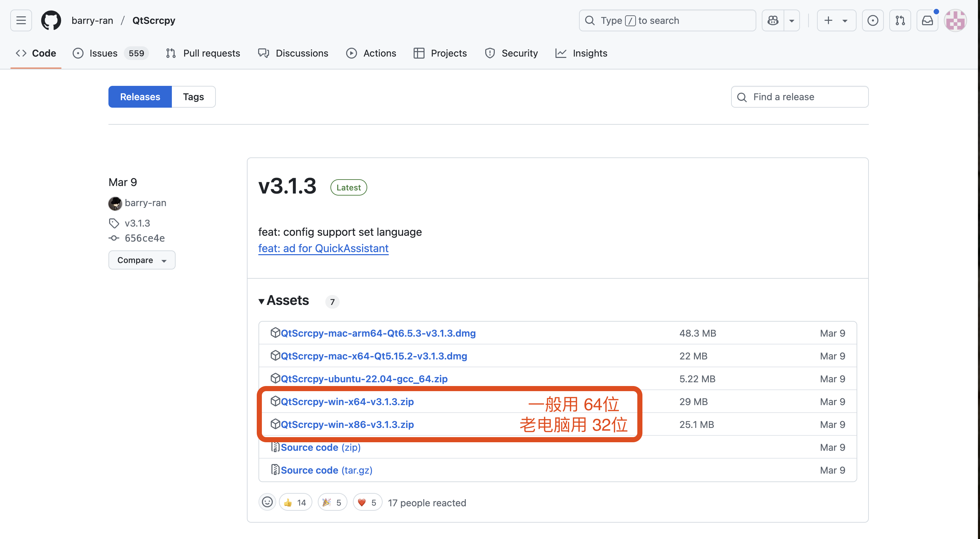Screen dimensions: 980x539
Task: Open commit 656ce4e
Action: coord(145,238)
